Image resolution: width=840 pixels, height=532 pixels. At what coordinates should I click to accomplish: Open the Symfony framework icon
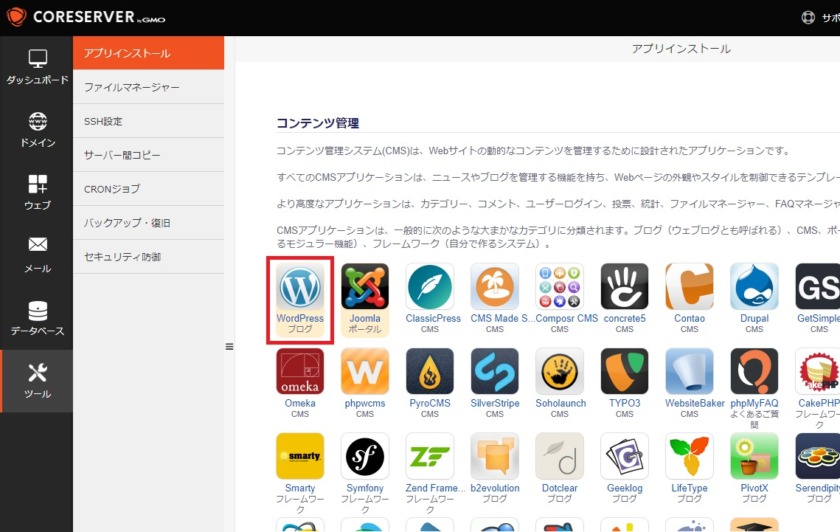coord(365,456)
